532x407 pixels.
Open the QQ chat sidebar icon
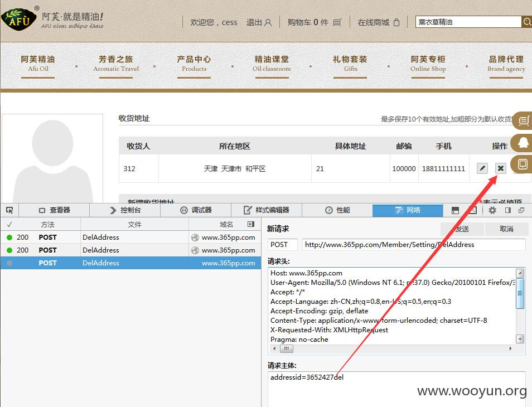523,143
